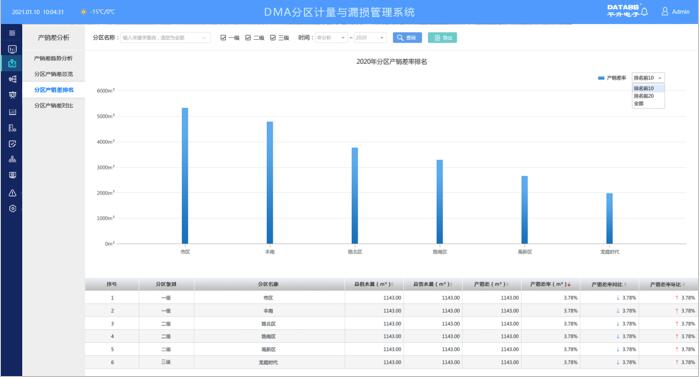Open the year 2020 dropdown

point(369,38)
